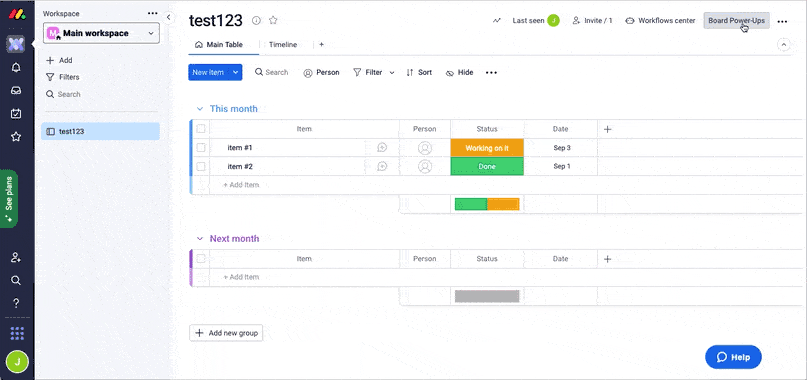The height and width of the screenshot is (380, 807).
Task: Open Main workspace selector dropdown
Action: pos(101,33)
